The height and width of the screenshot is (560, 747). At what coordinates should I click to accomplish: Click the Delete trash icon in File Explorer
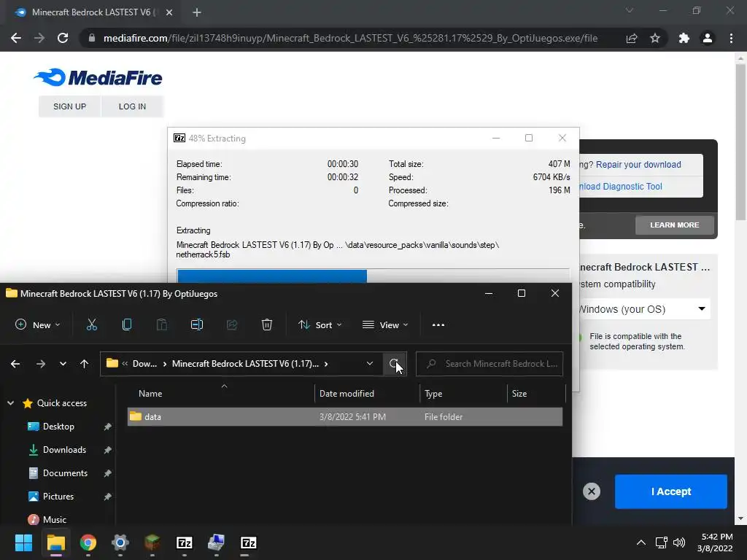(x=267, y=324)
